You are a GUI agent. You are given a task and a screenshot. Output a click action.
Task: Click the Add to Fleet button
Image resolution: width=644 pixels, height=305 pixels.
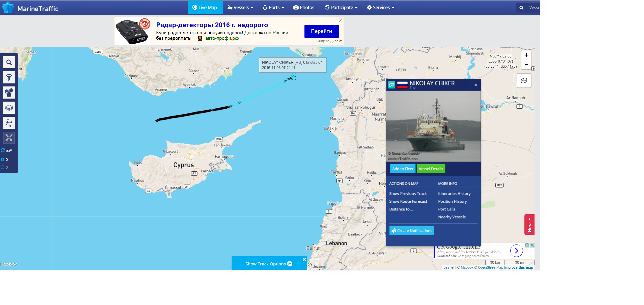[403, 169]
